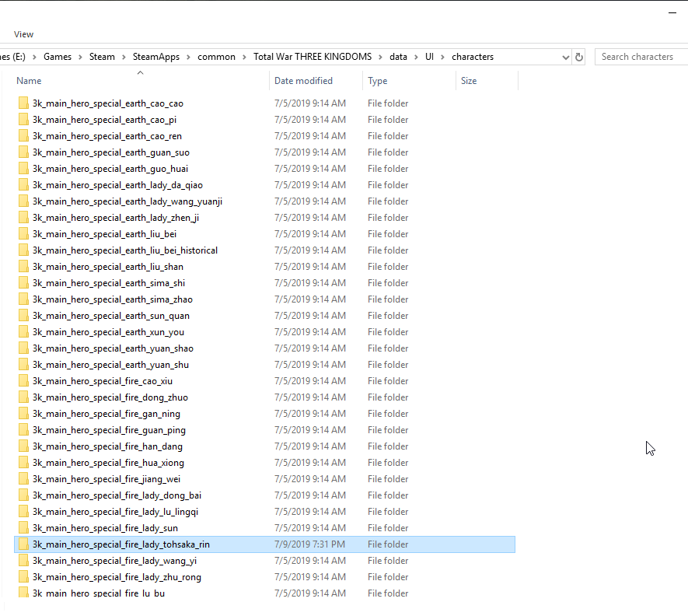Expand chevron after common breadcrumb
Screen dimensions: 688x616
coord(244,57)
